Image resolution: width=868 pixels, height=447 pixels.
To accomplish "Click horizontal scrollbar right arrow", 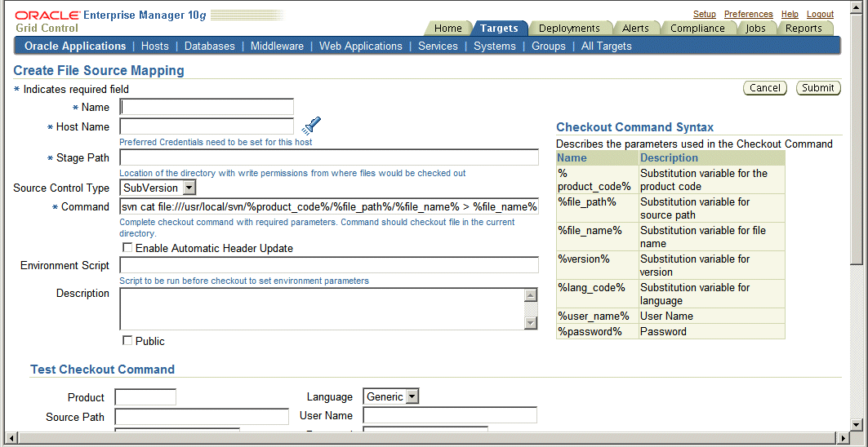I will tap(843, 437).
